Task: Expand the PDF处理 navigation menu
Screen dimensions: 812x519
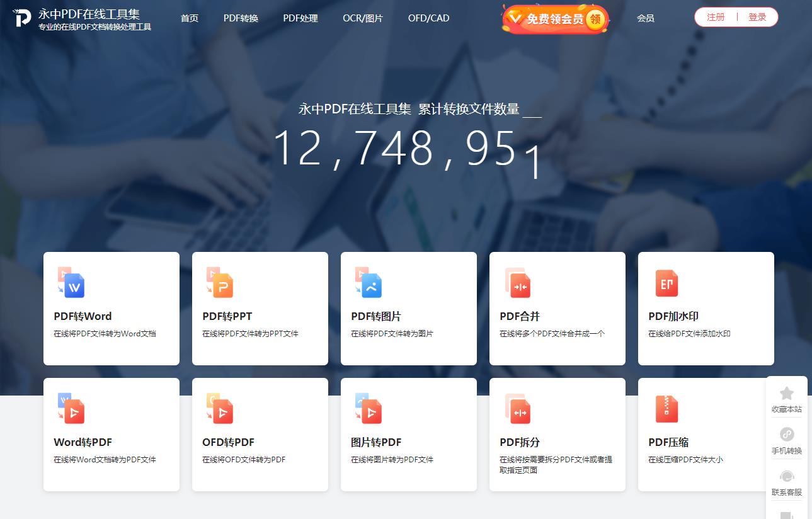Action: coord(300,18)
